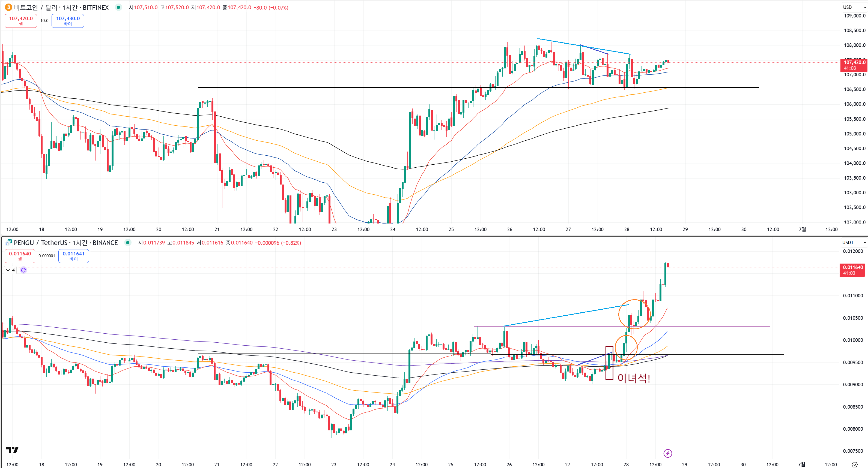868x468 pixels.
Task: Click PENGU market status green dot
Action: [x=127, y=242]
